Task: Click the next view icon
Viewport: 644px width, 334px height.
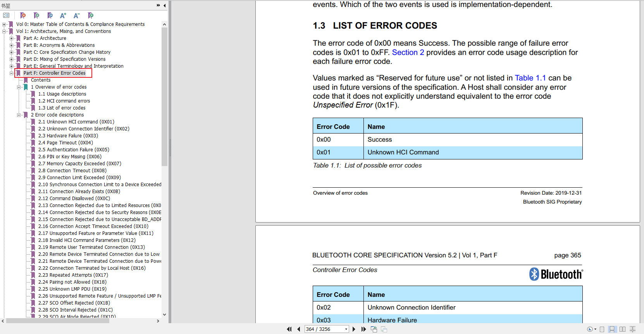Action: [x=384, y=329]
